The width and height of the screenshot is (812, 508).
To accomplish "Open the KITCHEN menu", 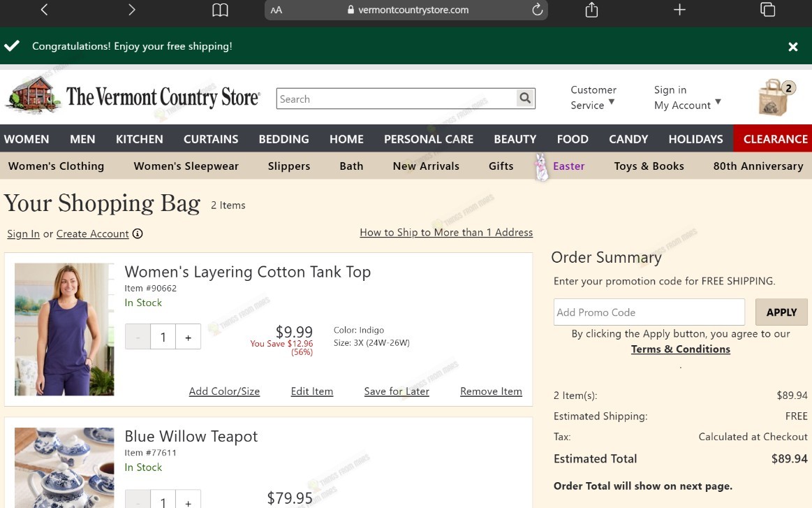I will [x=140, y=139].
